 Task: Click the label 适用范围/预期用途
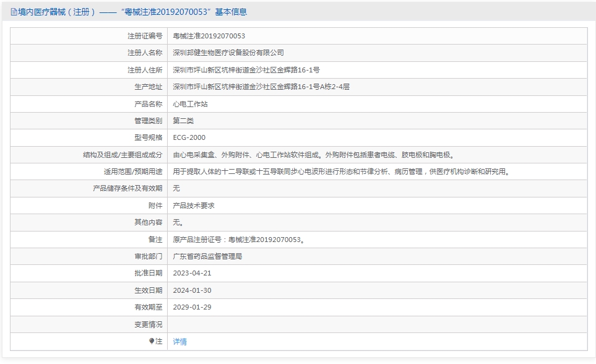pos(133,171)
